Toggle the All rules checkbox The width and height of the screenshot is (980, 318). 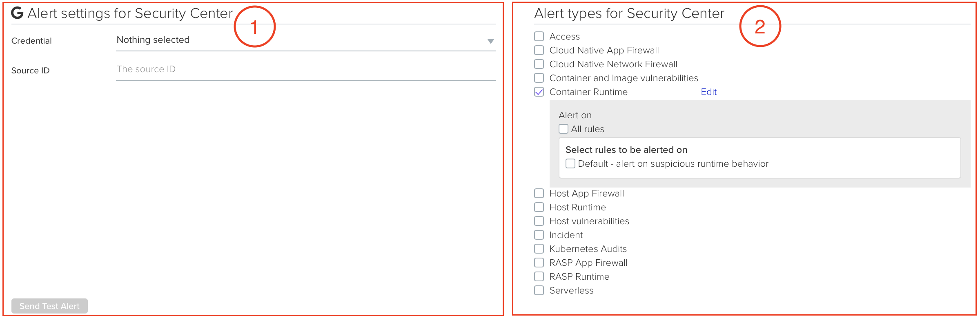coord(563,129)
